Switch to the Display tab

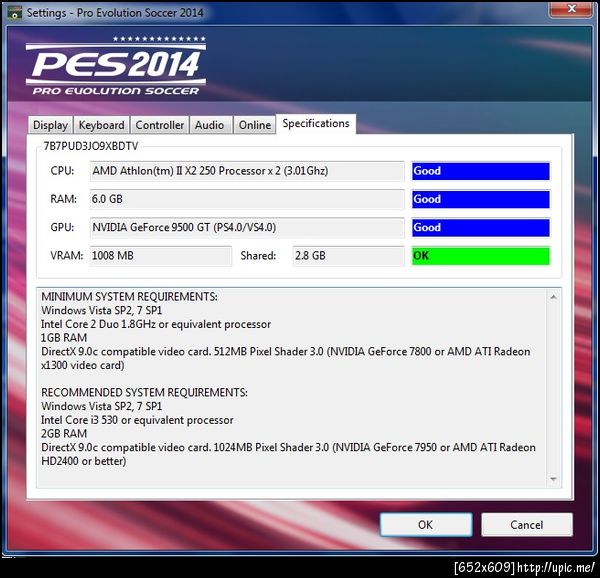(x=50, y=125)
